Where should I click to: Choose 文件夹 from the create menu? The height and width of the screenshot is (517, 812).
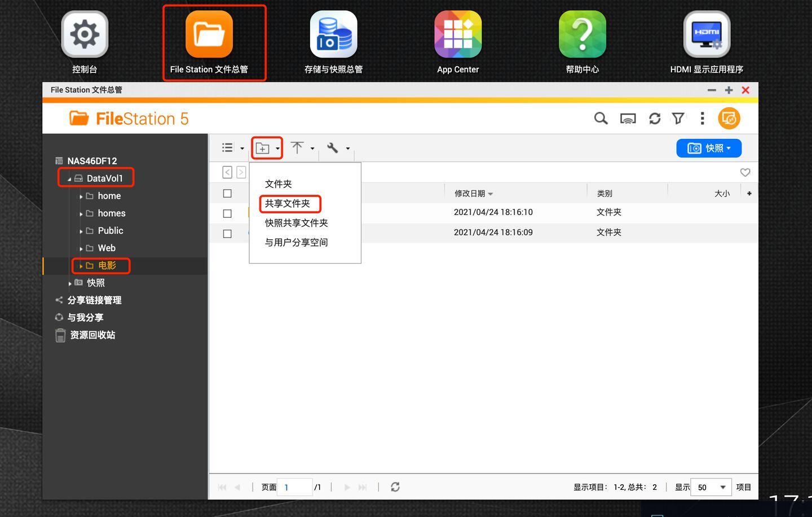[279, 184]
